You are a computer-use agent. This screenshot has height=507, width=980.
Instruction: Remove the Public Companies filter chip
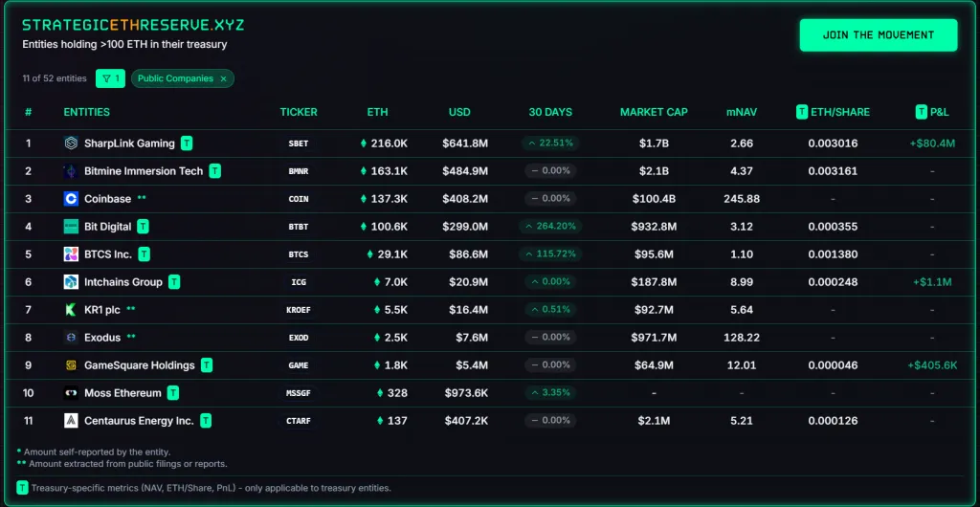(224, 78)
